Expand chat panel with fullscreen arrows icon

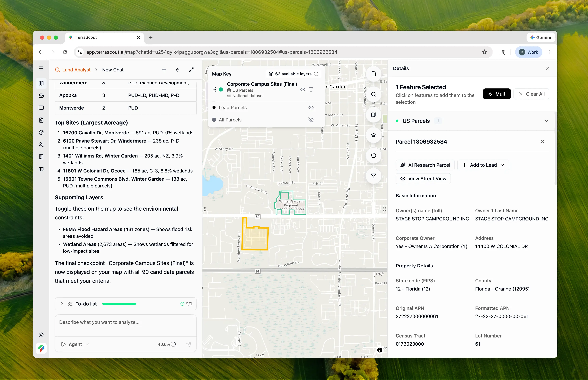coord(191,70)
